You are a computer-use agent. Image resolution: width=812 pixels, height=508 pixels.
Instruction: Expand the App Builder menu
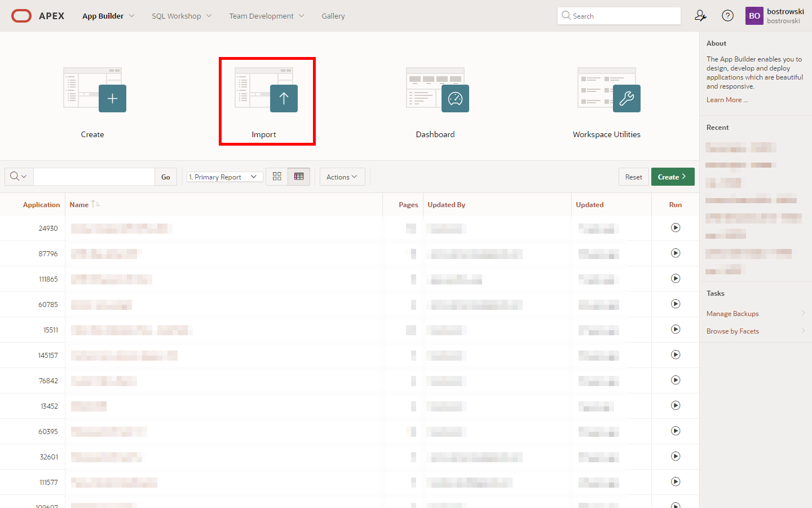(108, 16)
